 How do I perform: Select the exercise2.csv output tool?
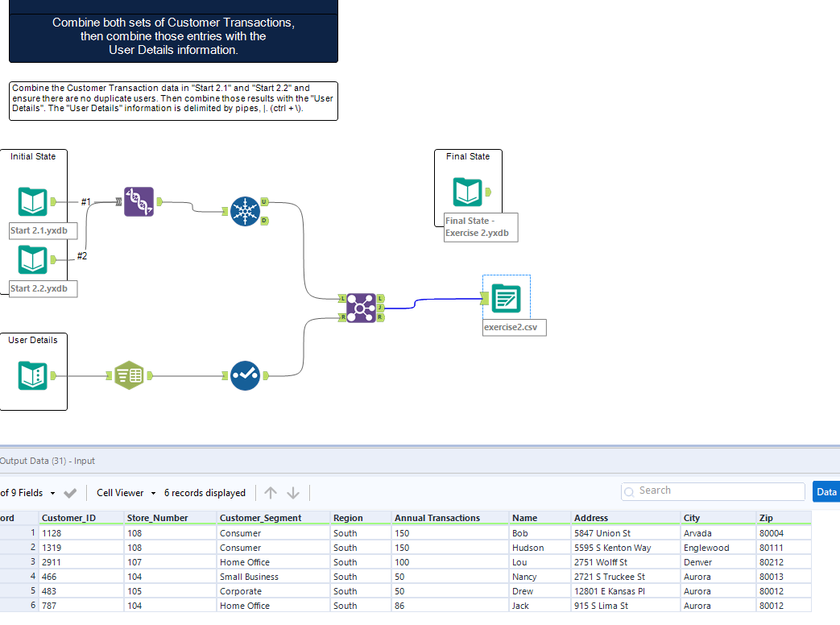click(x=506, y=298)
